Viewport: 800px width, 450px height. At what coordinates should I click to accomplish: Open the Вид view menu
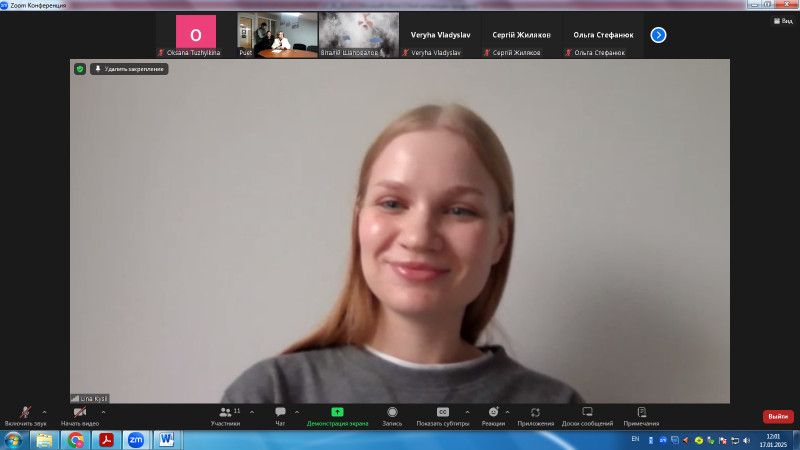point(785,20)
